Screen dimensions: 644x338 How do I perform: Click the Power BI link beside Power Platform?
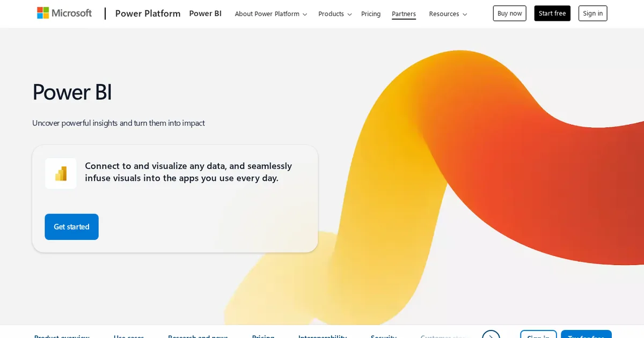click(x=205, y=13)
